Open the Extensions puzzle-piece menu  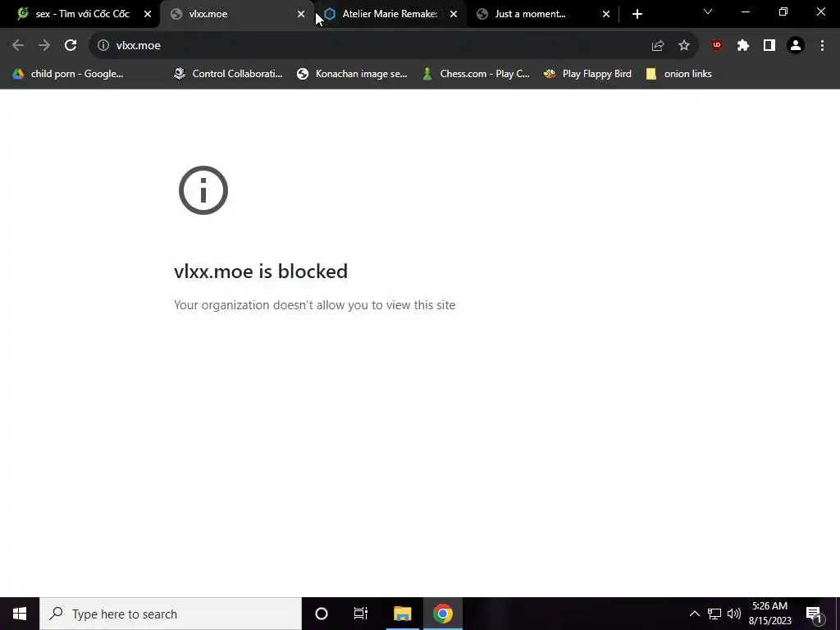pyautogui.click(x=743, y=46)
